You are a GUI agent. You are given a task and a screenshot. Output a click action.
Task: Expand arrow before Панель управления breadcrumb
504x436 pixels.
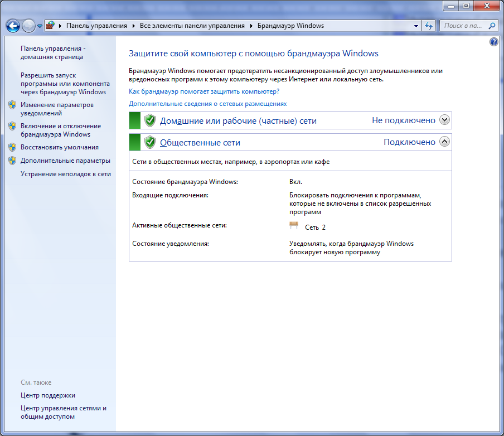[60, 26]
